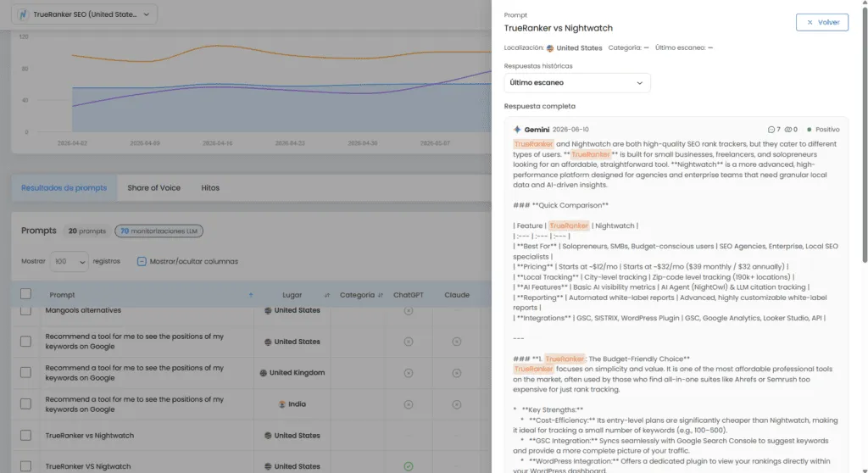Image resolution: width=868 pixels, height=473 pixels.
Task: Click globe icon in the Mangools alternatives row
Action: tap(268, 311)
